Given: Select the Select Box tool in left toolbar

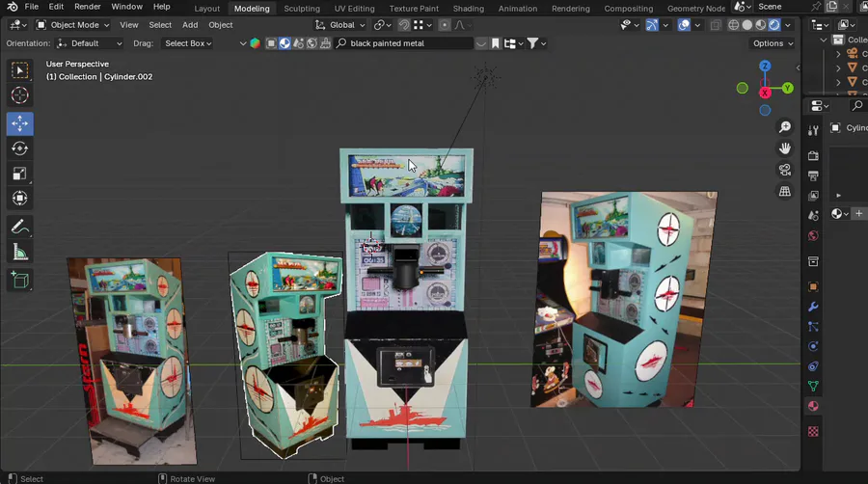Looking at the screenshot, I should tap(20, 70).
